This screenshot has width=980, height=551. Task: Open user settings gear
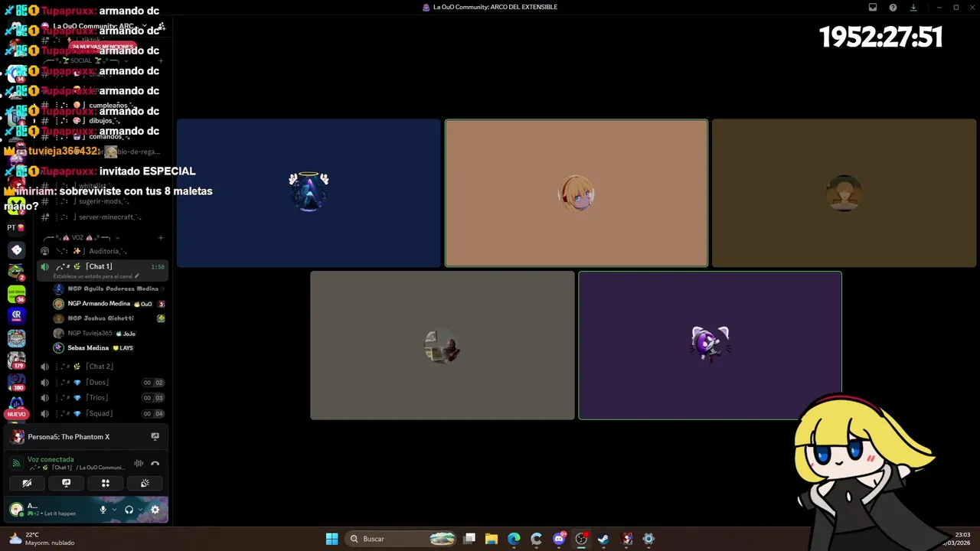click(155, 510)
